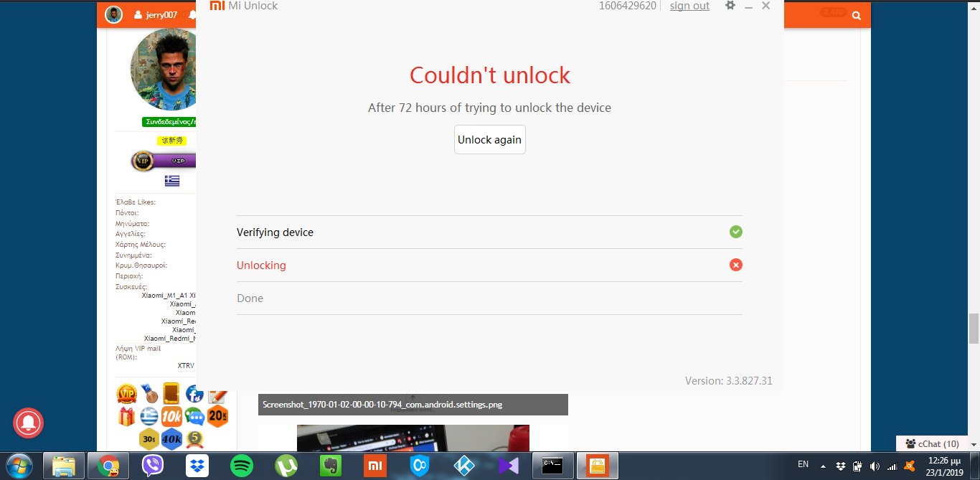Image resolution: width=980 pixels, height=480 pixels.
Task: Open Spotify from the taskbar
Action: point(242,466)
